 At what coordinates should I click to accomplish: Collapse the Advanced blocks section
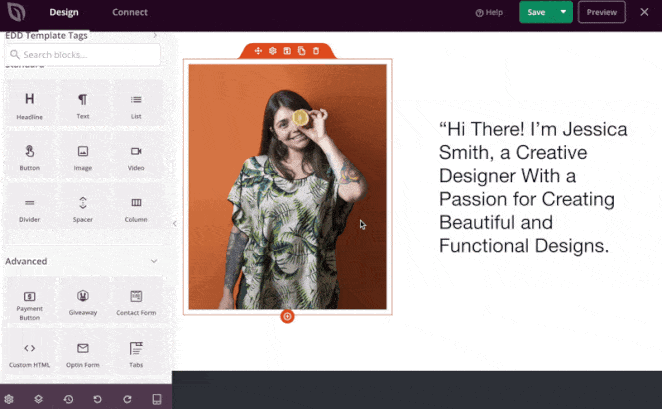[x=153, y=261]
